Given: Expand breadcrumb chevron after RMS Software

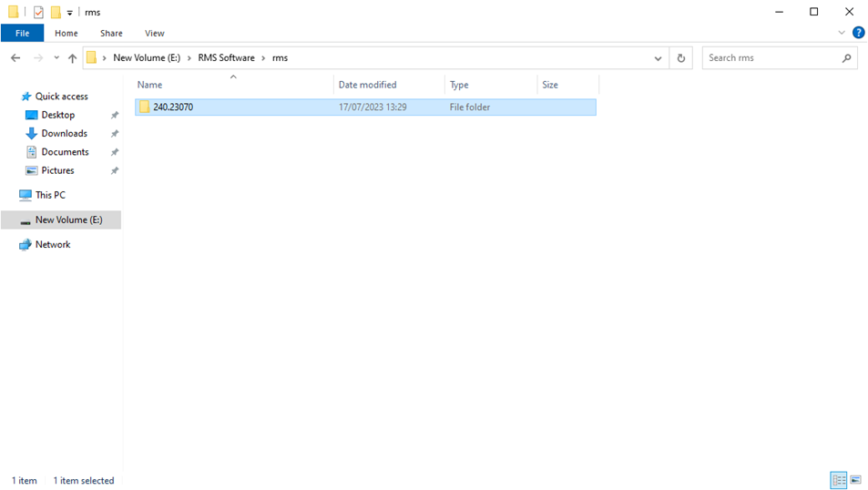Looking at the screenshot, I should coord(263,57).
